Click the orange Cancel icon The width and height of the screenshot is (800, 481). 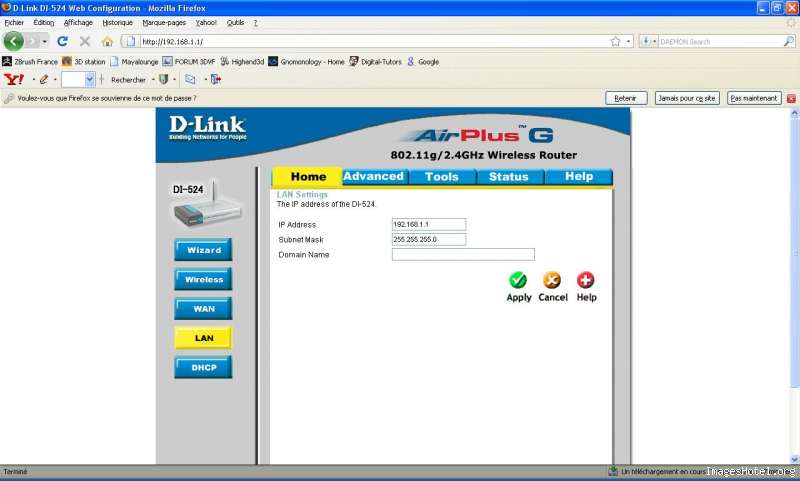552,281
